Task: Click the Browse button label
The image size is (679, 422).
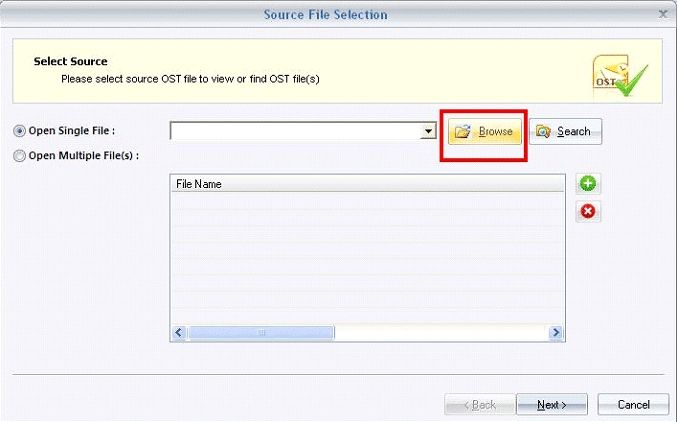Action: point(495,131)
